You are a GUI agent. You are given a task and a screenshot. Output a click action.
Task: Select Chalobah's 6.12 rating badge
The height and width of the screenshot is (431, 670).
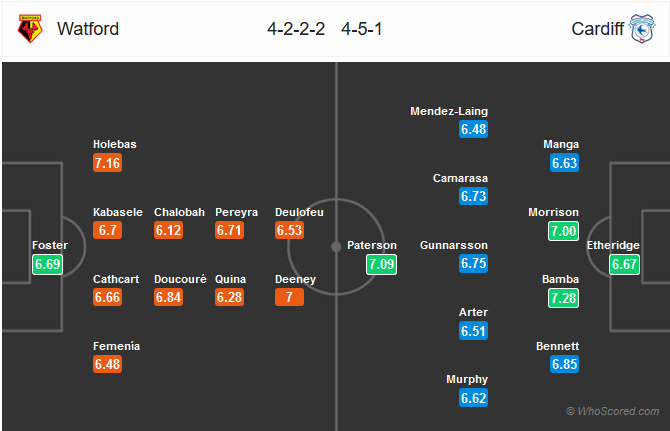(x=168, y=230)
